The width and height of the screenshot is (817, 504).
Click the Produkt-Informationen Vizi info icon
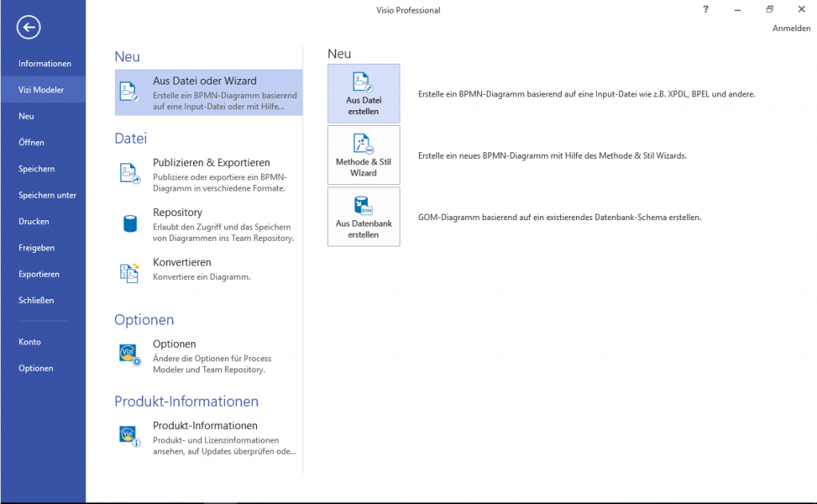click(x=130, y=436)
